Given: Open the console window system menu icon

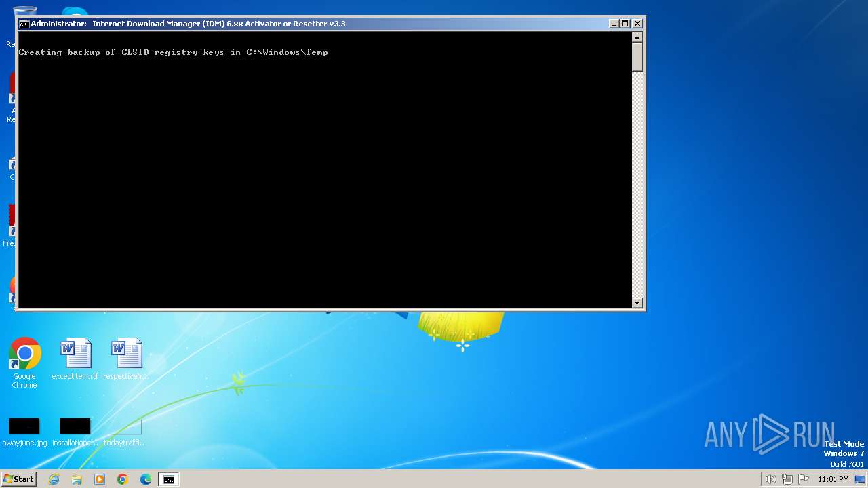Looking at the screenshot, I should [24, 24].
